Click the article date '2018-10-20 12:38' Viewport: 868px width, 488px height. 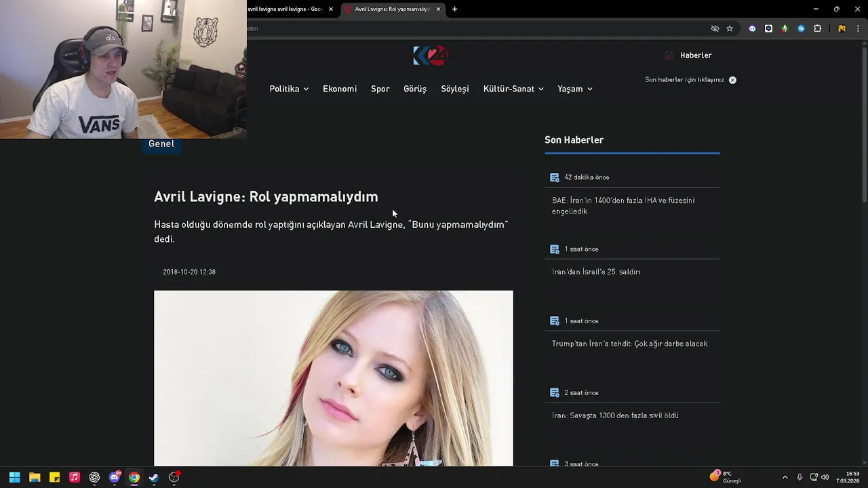tap(189, 272)
